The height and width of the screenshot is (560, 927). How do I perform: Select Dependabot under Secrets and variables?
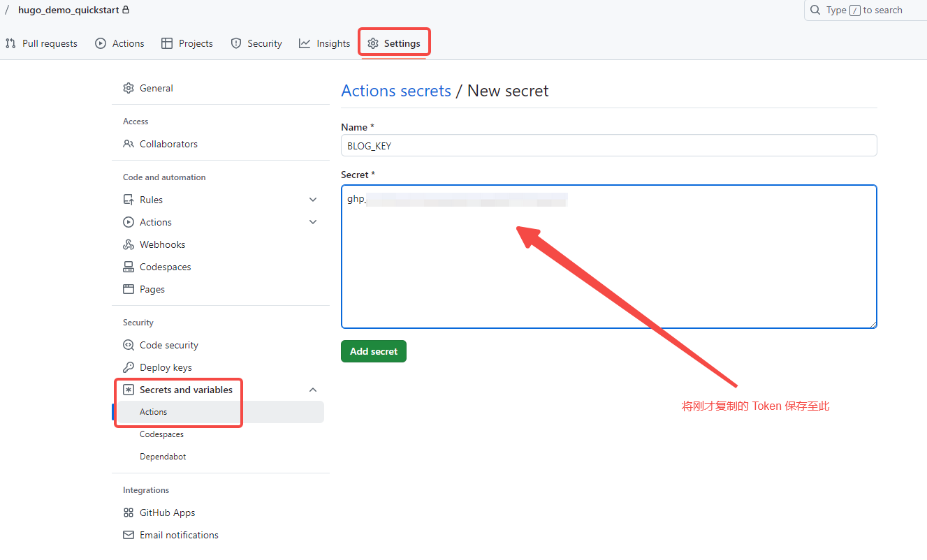pyautogui.click(x=221, y=457)
